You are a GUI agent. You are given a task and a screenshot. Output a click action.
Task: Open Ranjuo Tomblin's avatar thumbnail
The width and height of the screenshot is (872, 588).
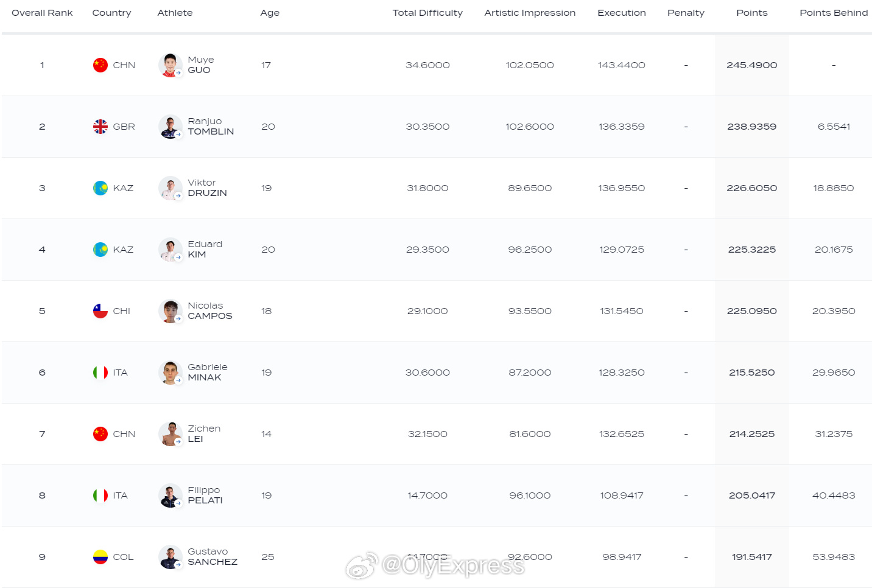pyautogui.click(x=171, y=127)
